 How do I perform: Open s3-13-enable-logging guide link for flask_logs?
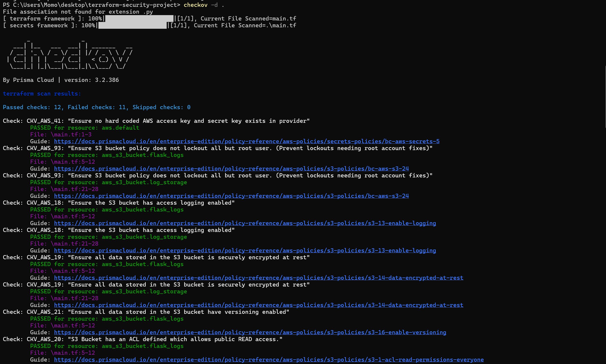tap(245, 223)
